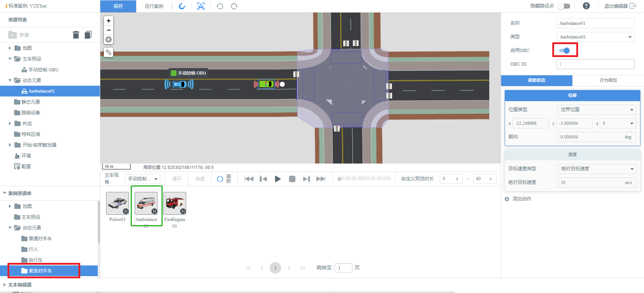This screenshot has height=293, width=644.
Task: Click the blue rotate arrow toolbar icon
Action: pyautogui.click(x=182, y=6)
